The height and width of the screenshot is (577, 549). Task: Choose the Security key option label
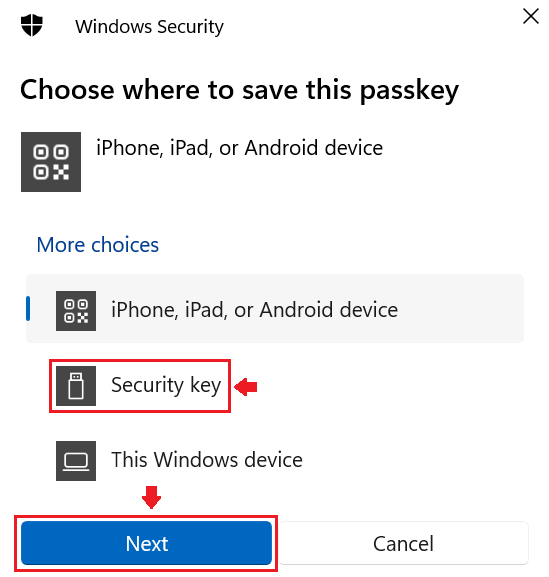coord(166,385)
